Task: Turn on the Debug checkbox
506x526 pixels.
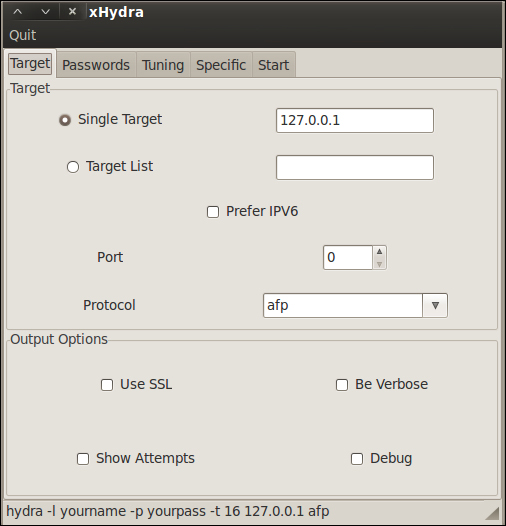Action: pyautogui.click(x=357, y=459)
